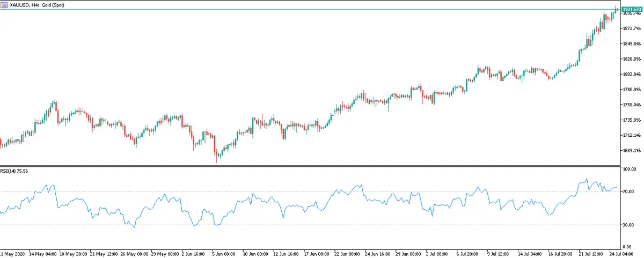Image resolution: width=644 pixels, height=258 pixels.
Task: Click the RSI 100.00 scale label
Action: click(628, 169)
